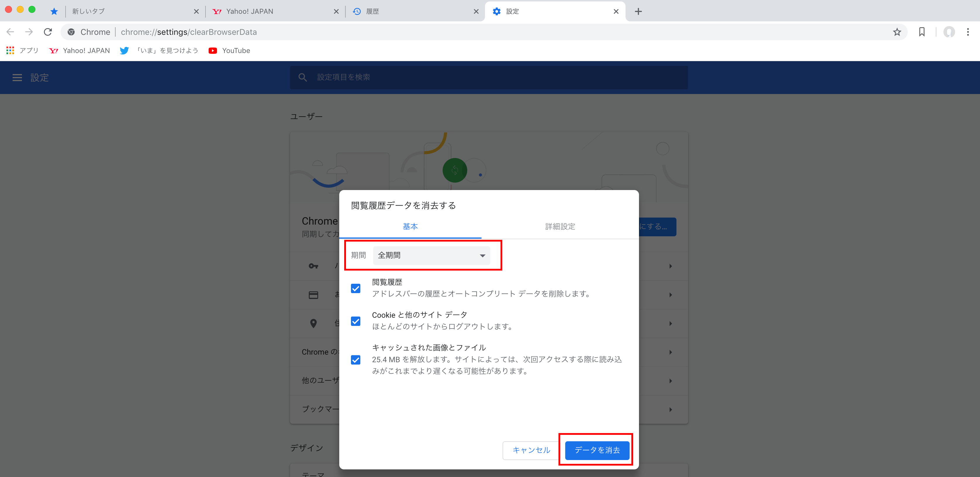Expand the payment card row arrow
This screenshot has height=477, width=980.
tap(670, 295)
